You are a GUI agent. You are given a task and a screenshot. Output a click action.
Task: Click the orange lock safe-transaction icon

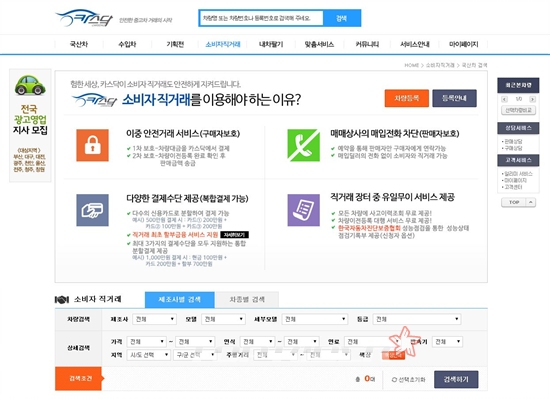(93, 145)
